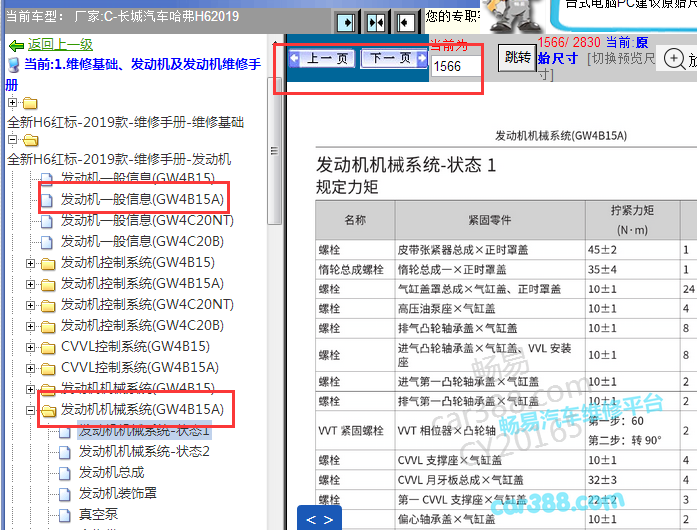Expand 发动机控制系统(GW4B15) folder
The width and height of the screenshot is (697, 530).
click(x=30, y=263)
